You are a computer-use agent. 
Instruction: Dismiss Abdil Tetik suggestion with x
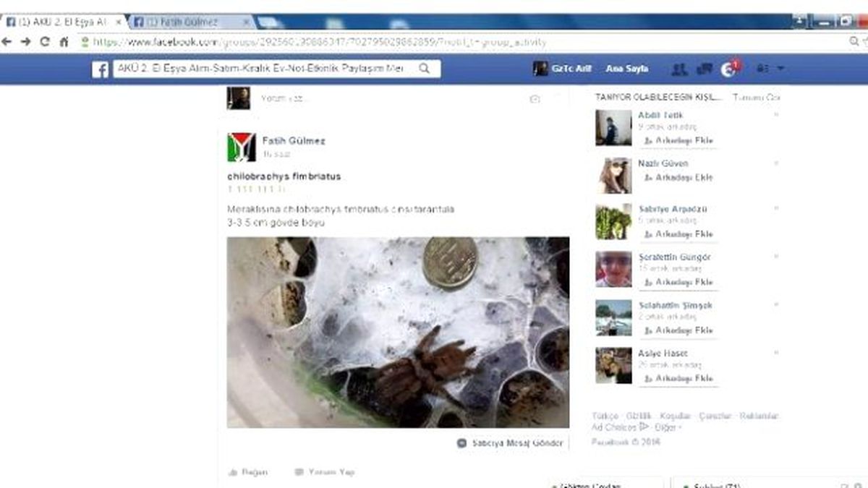click(x=776, y=115)
